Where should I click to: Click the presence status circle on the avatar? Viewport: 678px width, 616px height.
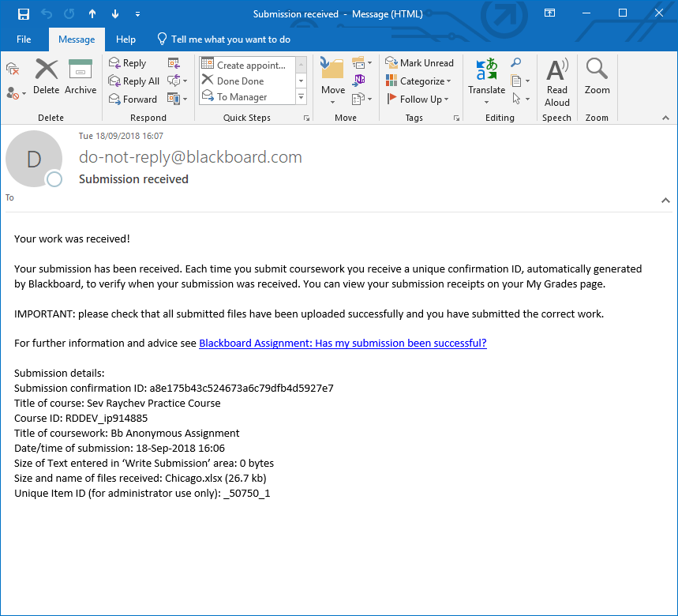(54, 179)
